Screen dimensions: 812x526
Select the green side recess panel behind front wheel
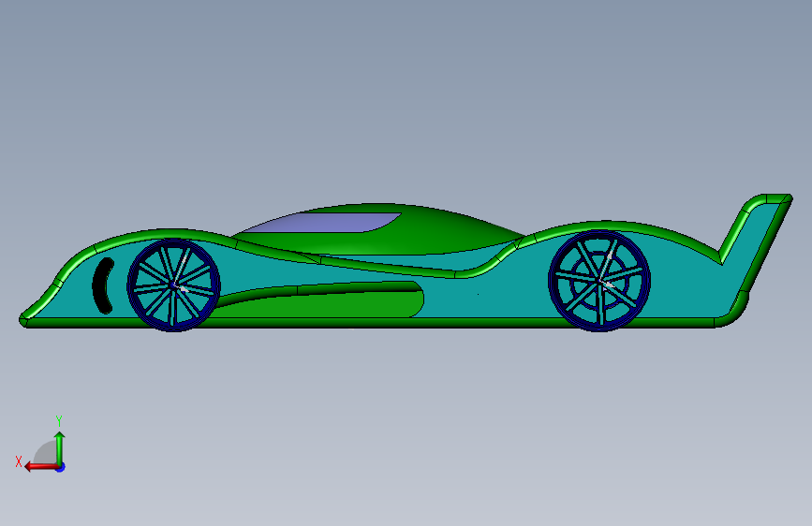coord(332,303)
